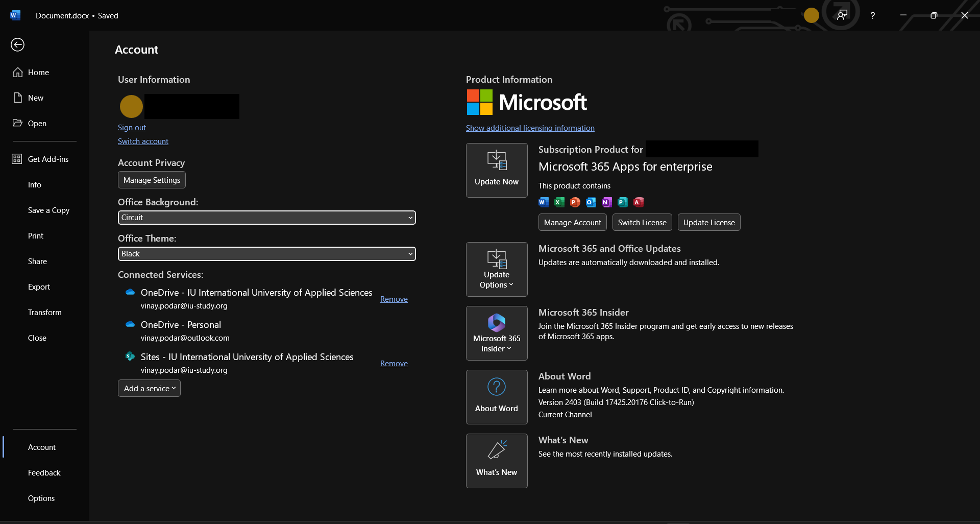This screenshot has height=524, width=980.
Task: Click the Outlook icon in product contents
Action: point(591,202)
